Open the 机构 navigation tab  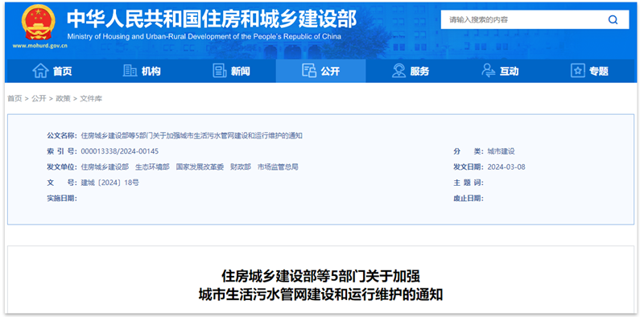click(x=142, y=71)
